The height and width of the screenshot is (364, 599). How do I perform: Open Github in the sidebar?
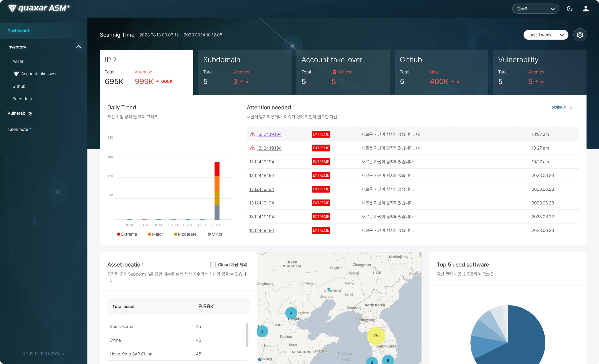[19, 86]
